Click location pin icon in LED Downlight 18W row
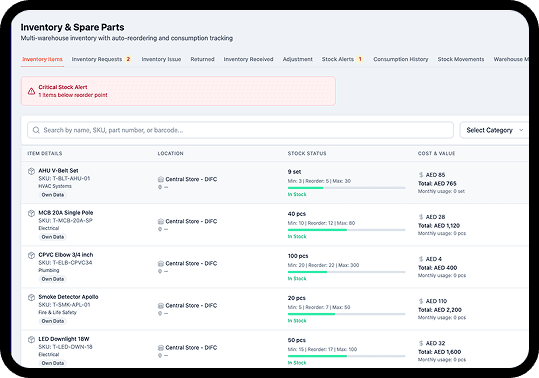Viewport: 539px width, 378px height. 160,356
